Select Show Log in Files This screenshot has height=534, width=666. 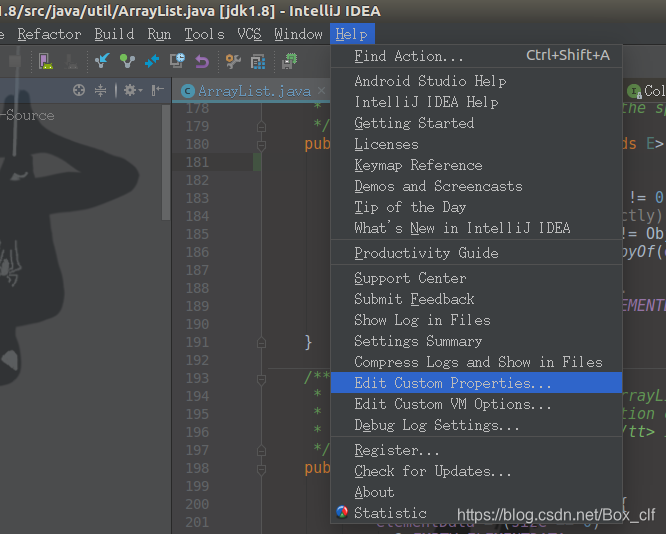[476, 320]
